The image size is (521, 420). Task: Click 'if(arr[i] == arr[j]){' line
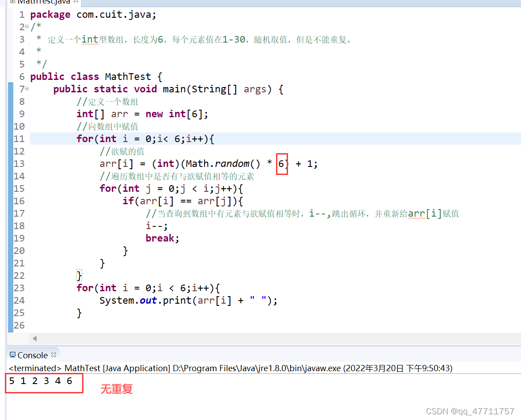[183, 201]
